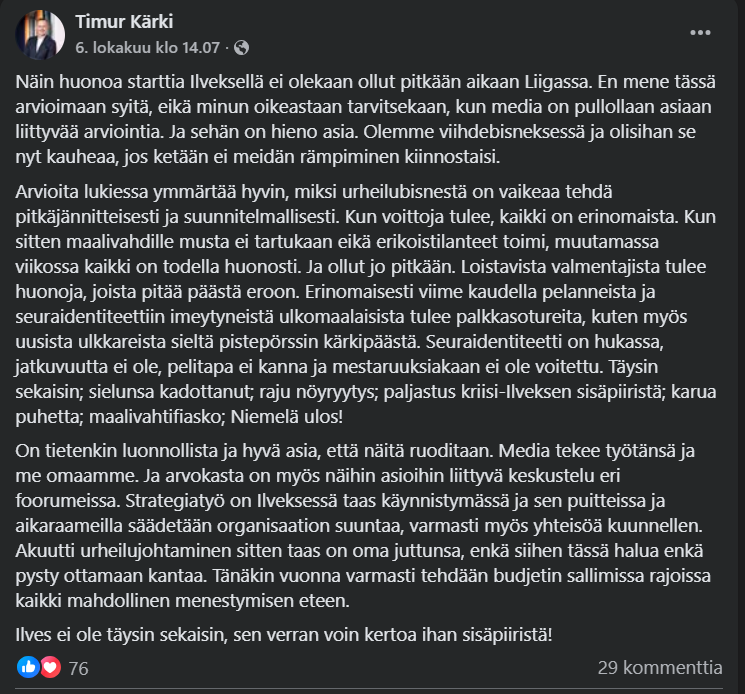Image resolution: width=745 pixels, height=694 pixels.
Task: Open Timur Kärki's profile picture
Action: pyautogui.click(x=39, y=35)
